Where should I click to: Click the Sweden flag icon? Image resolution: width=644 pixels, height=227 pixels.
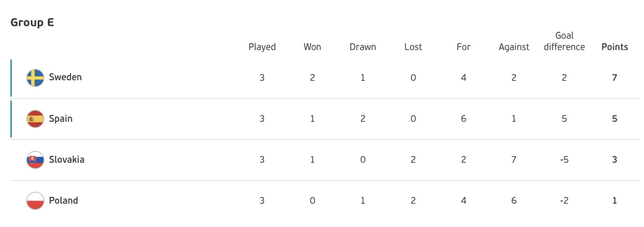(x=35, y=77)
